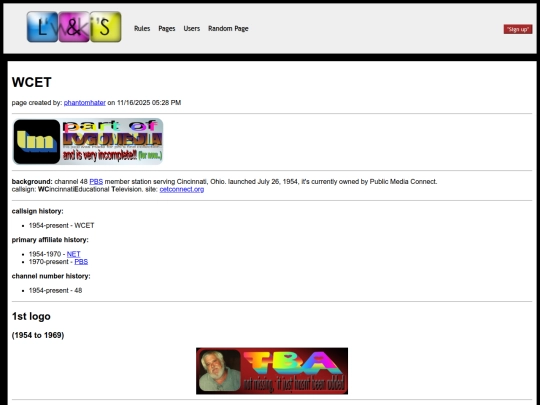Screen dimensions: 540x405
Task: Open the Pages menu item
Action: (167, 29)
